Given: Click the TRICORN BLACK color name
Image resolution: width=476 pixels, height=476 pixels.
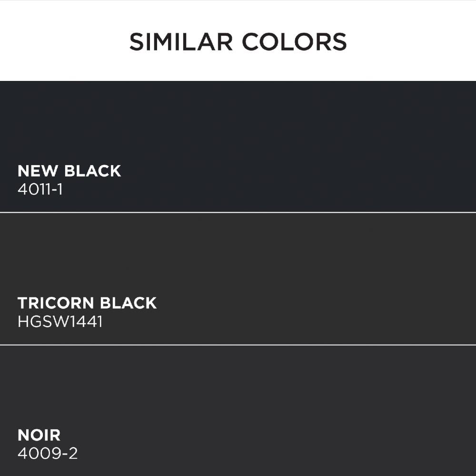Looking at the screenshot, I should [87, 303].
